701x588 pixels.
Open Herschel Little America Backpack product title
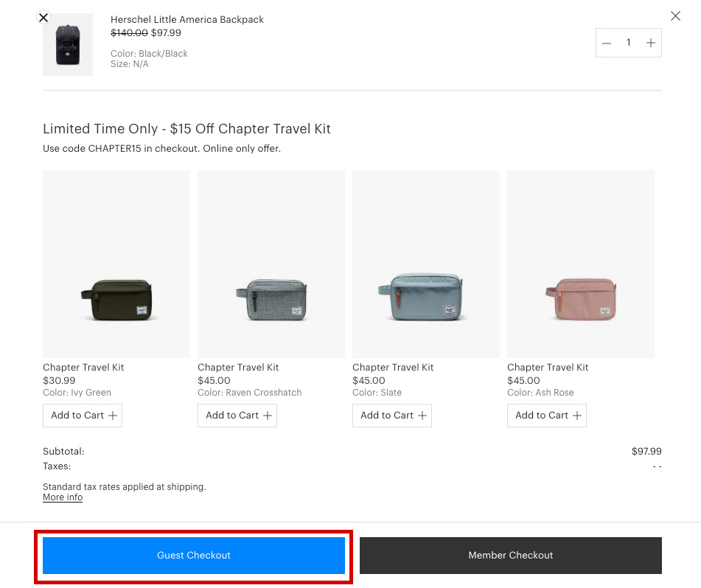click(x=187, y=20)
